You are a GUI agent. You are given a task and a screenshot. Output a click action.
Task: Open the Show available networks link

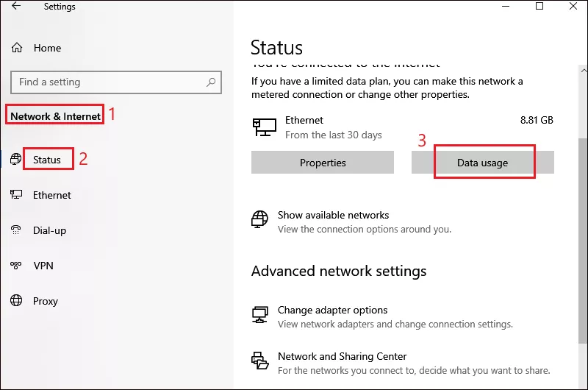pyautogui.click(x=334, y=215)
